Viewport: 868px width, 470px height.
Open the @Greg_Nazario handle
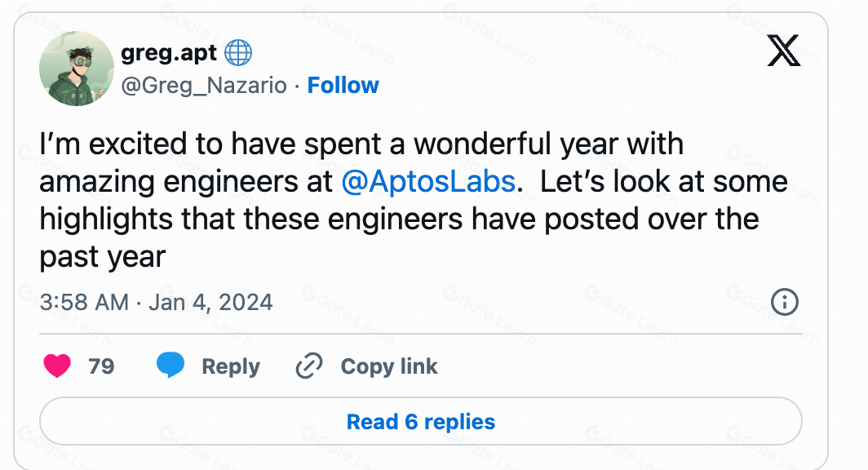(204, 85)
